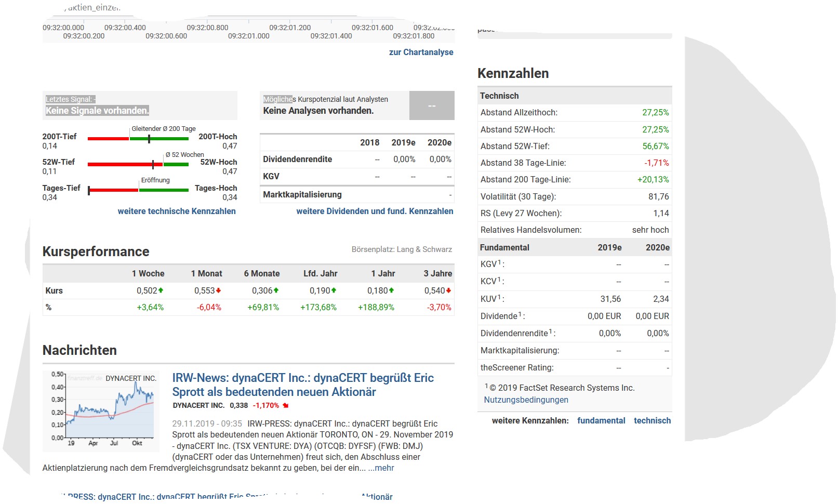Click Börsenplatz: Lang & Schwarz label
The image size is (838, 504).
tap(402, 249)
